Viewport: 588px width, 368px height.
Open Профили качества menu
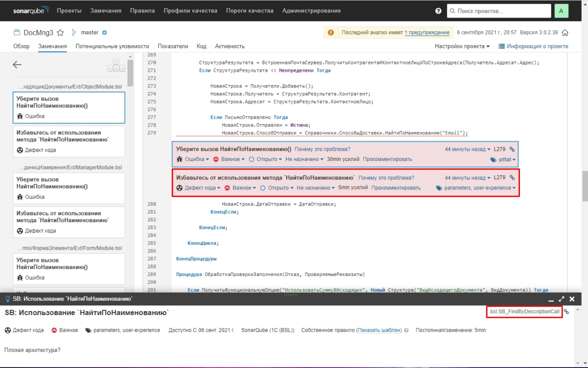click(190, 11)
